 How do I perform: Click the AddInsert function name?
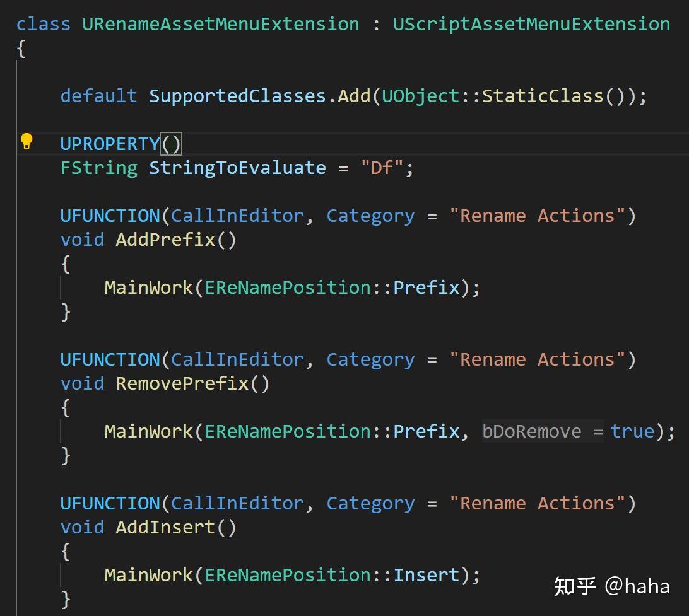[165, 527]
